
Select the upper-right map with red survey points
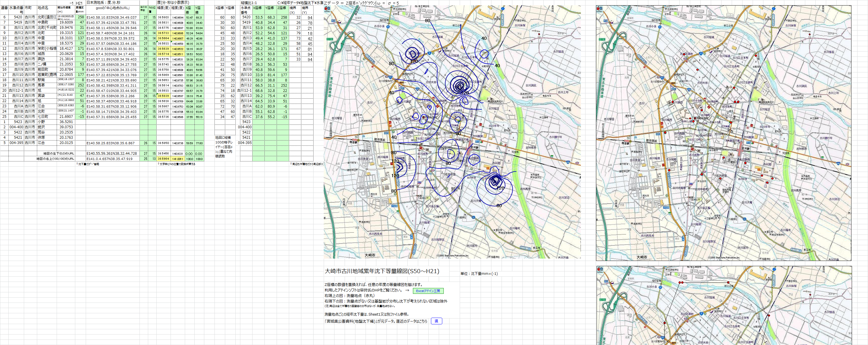724,133
